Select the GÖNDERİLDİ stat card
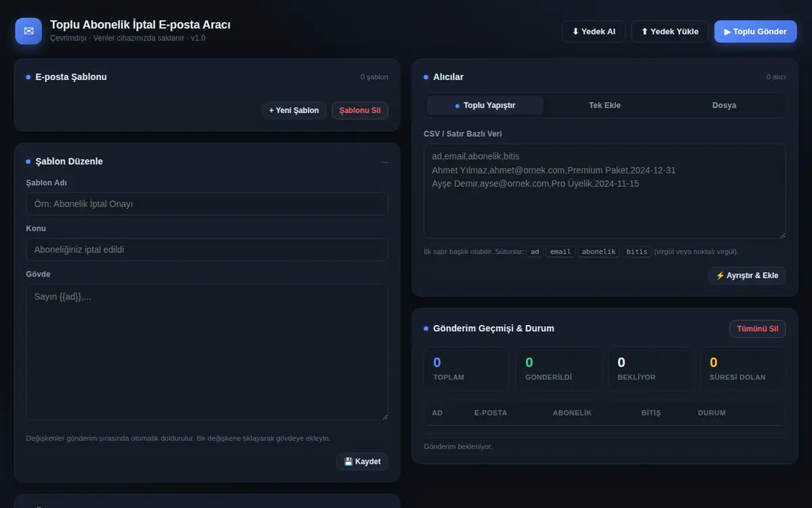The width and height of the screenshot is (812, 508). [x=558, y=369]
